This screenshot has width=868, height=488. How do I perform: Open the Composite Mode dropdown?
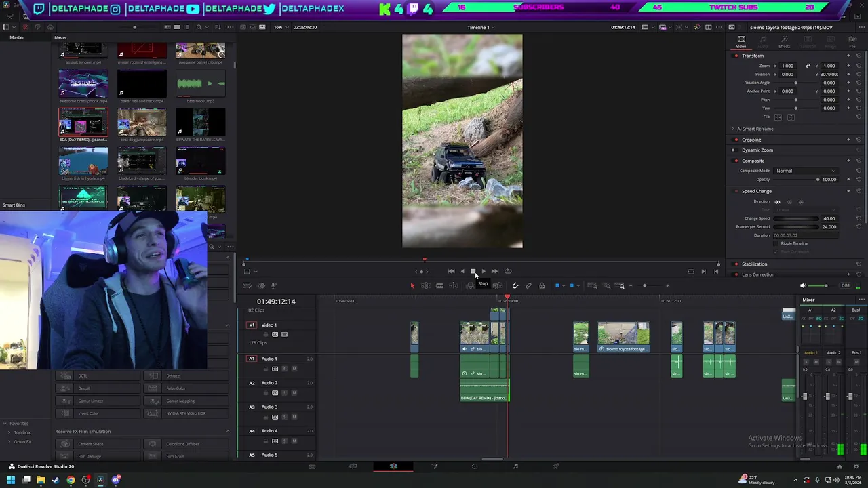tap(807, 171)
